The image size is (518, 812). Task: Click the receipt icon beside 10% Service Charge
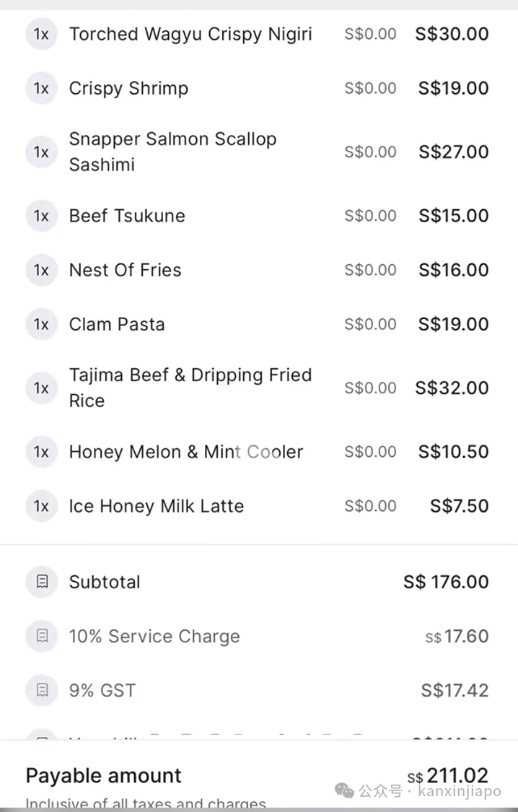[x=41, y=636]
